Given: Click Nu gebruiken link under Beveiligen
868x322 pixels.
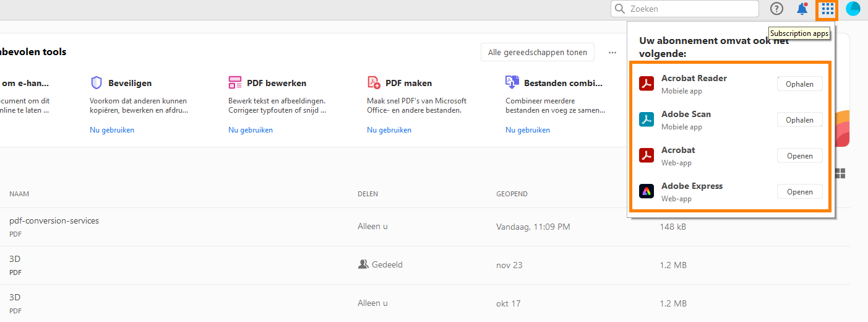Looking at the screenshot, I should click(112, 130).
